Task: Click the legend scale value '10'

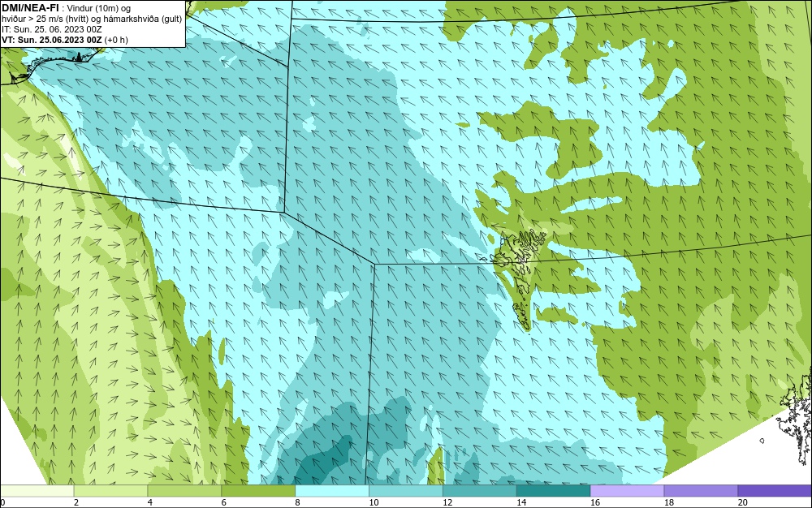Action: (374, 502)
